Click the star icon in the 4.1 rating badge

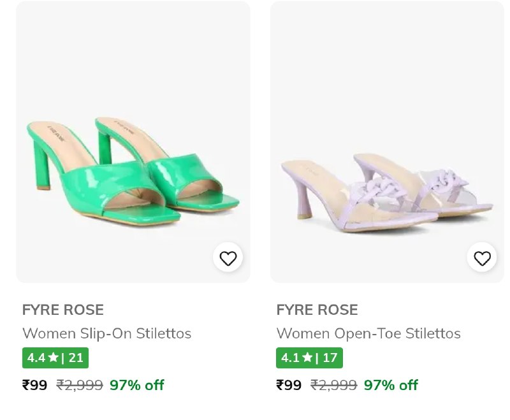[307, 358]
